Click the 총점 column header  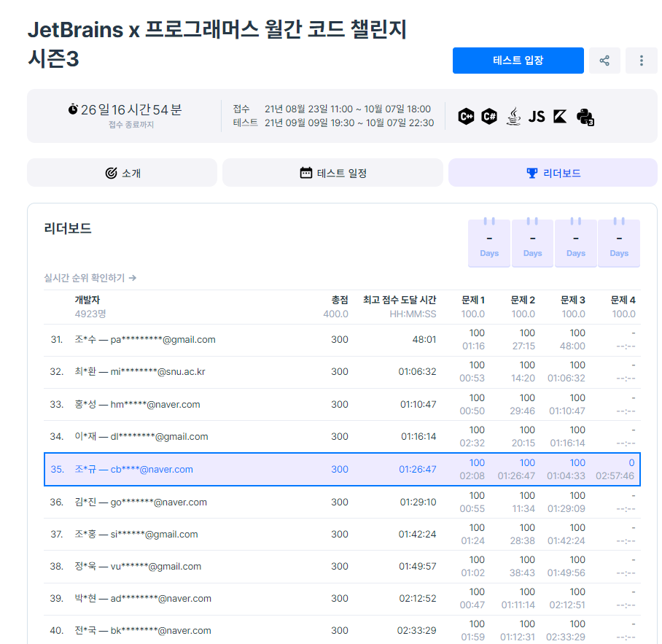click(340, 300)
